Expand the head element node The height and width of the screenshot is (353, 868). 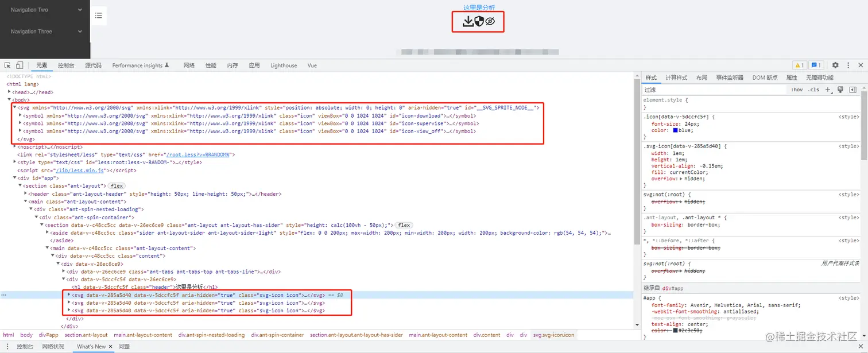click(x=9, y=92)
